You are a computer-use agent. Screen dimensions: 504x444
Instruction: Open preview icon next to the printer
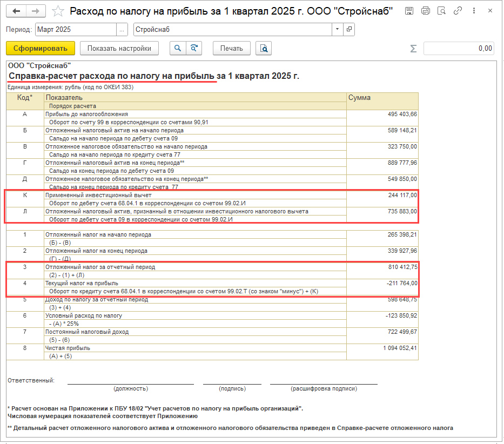click(442, 11)
